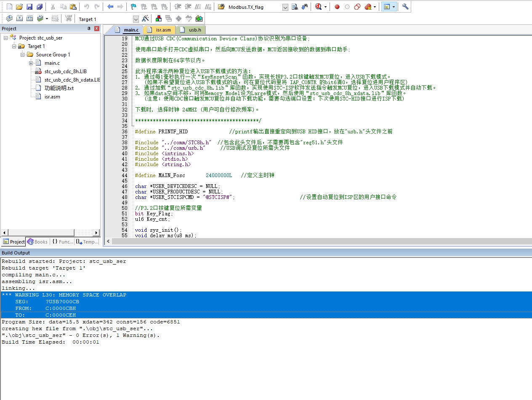Click the '#define PRINTF_HID' code line
Screen dimensions: 532x400
click(x=161, y=132)
